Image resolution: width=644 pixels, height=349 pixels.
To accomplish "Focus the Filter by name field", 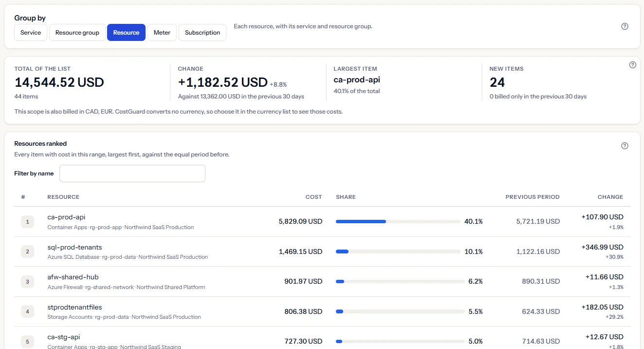I will 132,174.
